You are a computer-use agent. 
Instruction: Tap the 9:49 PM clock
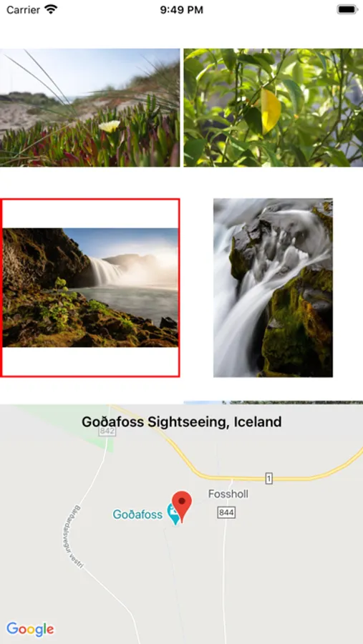click(x=181, y=10)
